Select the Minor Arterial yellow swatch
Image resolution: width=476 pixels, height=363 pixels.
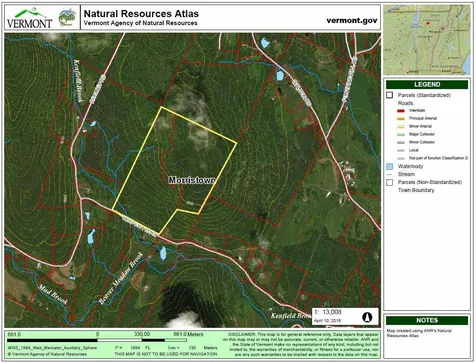pos(401,127)
